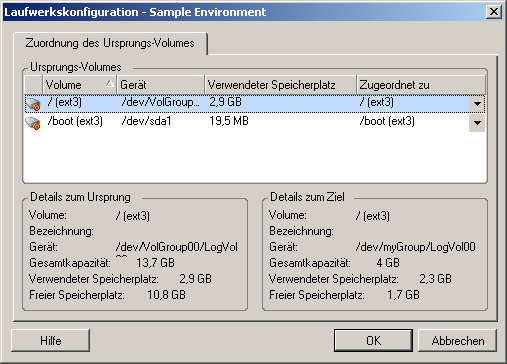Image resolution: width=507 pixels, height=364 pixels.
Task: Close the Laufwerkskonfiguration dialog window
Action: pyautogui.click(x=494, y=12)
